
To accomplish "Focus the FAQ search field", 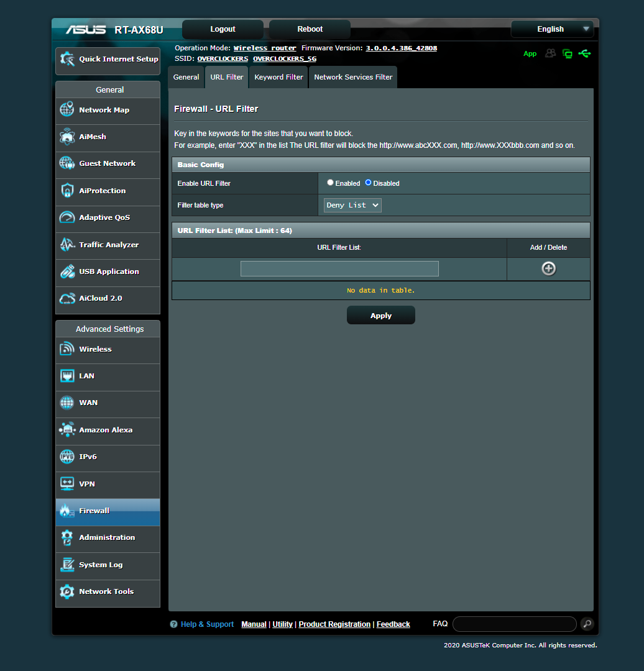I will [x=514, y=624].
